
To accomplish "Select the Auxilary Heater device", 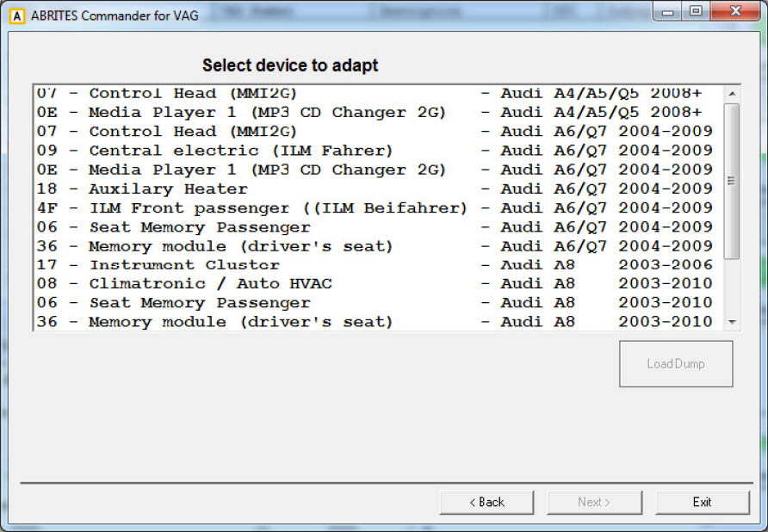I will point(375,188).
